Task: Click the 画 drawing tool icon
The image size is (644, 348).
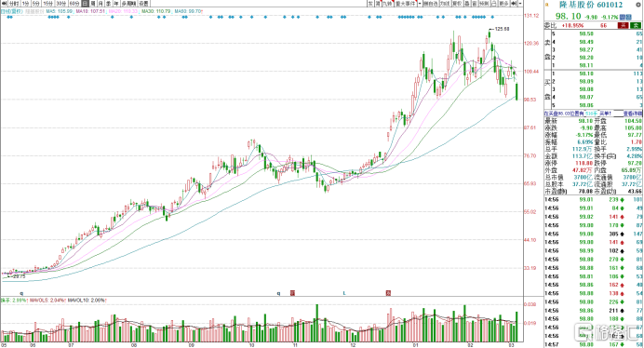Action: (x=475, y=4)
